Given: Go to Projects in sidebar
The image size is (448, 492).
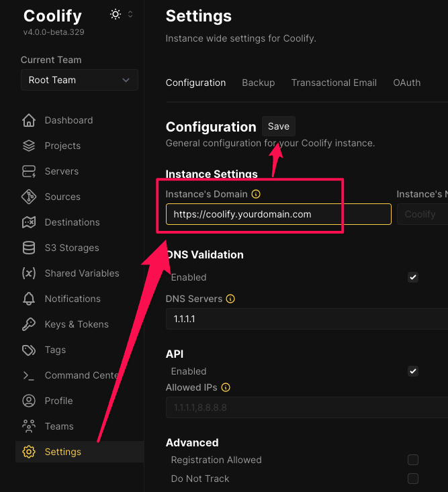Looking at the screenshot, I should [62, 146].
